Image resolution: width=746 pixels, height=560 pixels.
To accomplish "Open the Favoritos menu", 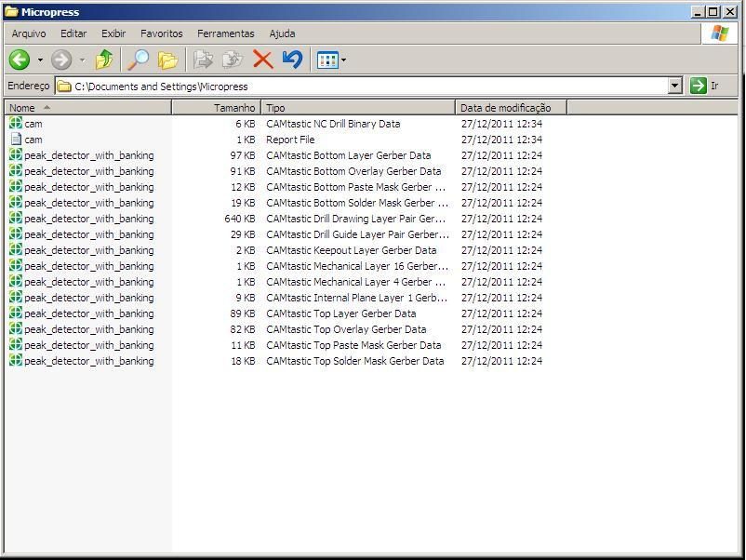I will click(161, 33).
